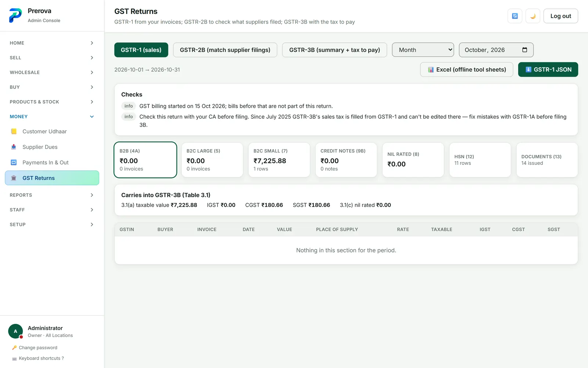The height and width of the screenshot is (368, 588).
Task: Expand the HOME menu section
Action: [52, 43]
